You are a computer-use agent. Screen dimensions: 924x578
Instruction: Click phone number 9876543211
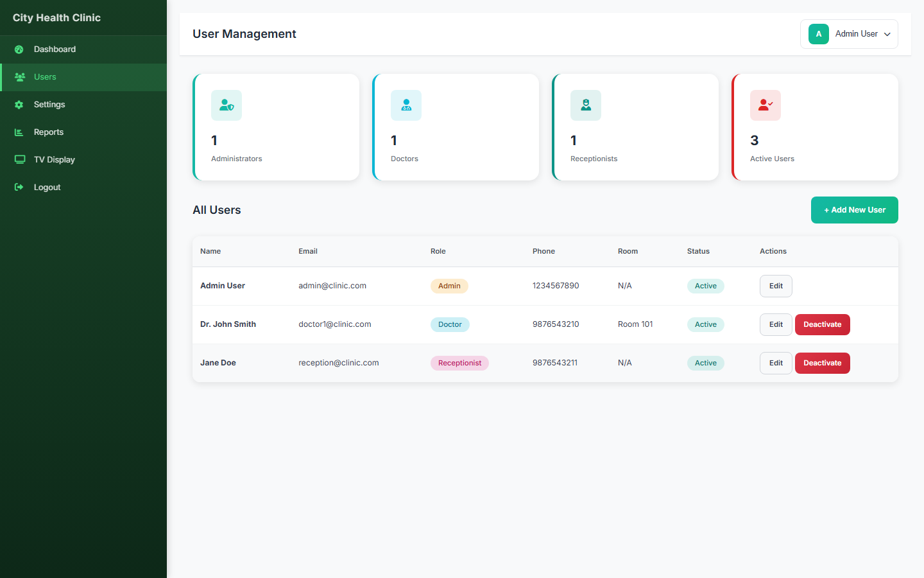point(555,363)
